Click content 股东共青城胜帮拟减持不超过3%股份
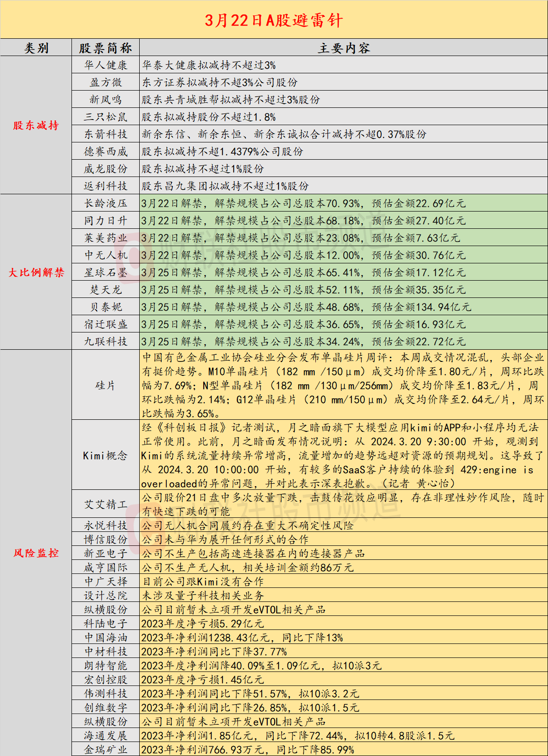The width and height of the screenshot is (548, 756). (x=231, y=99)
